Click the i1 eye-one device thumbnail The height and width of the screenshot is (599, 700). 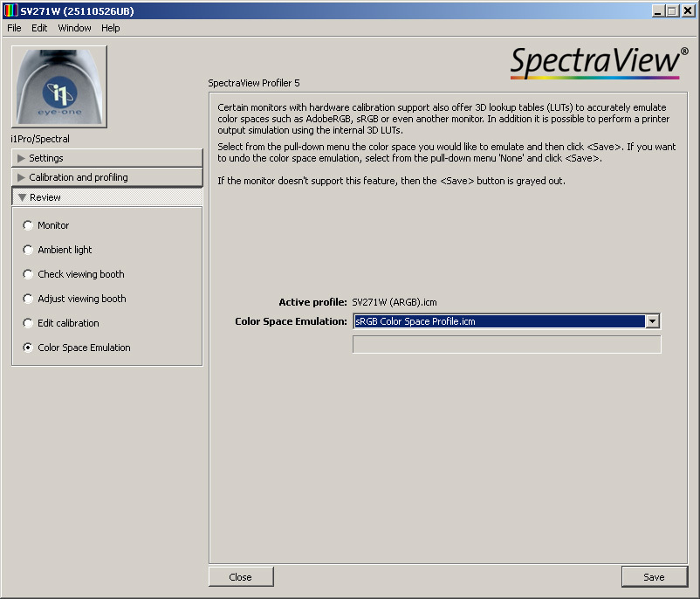[59, 86]
